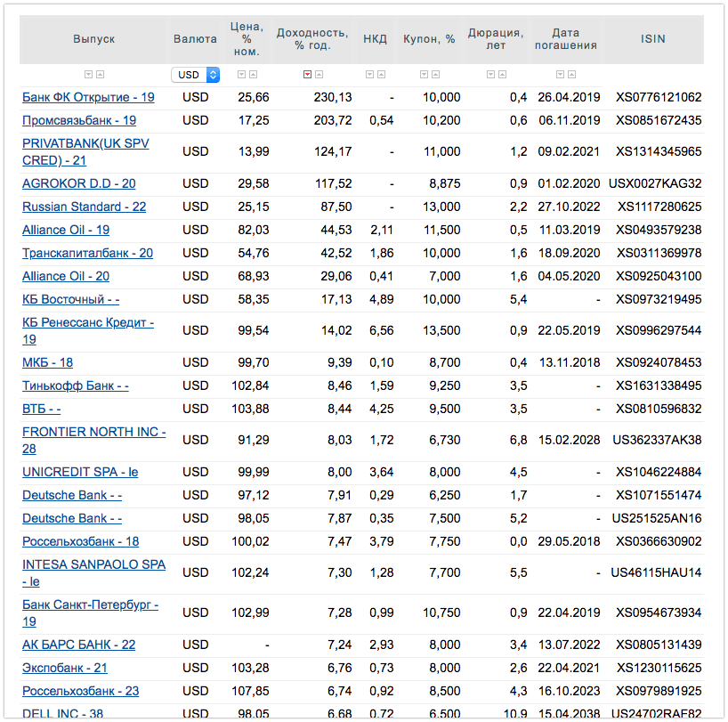Open the АК БАРС БАНК - 22 link
728x722 pixels.
coord(79,645)
